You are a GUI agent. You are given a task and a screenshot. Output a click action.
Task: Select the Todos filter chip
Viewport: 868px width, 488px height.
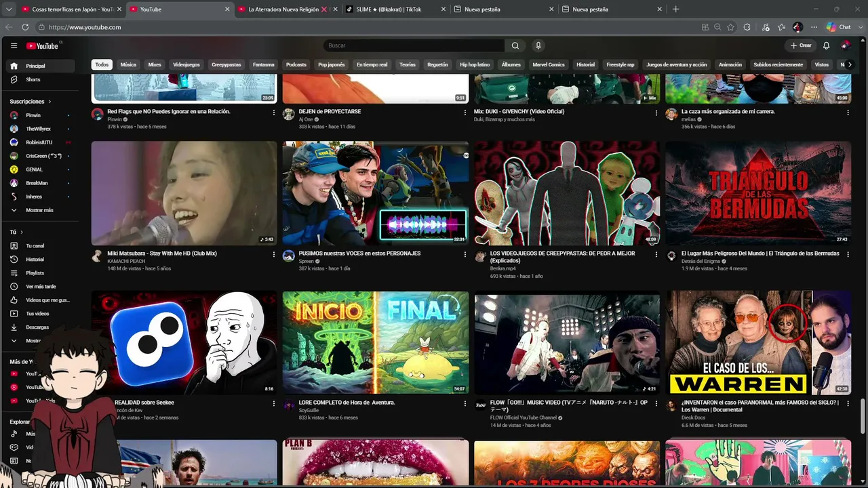(102, 64)
